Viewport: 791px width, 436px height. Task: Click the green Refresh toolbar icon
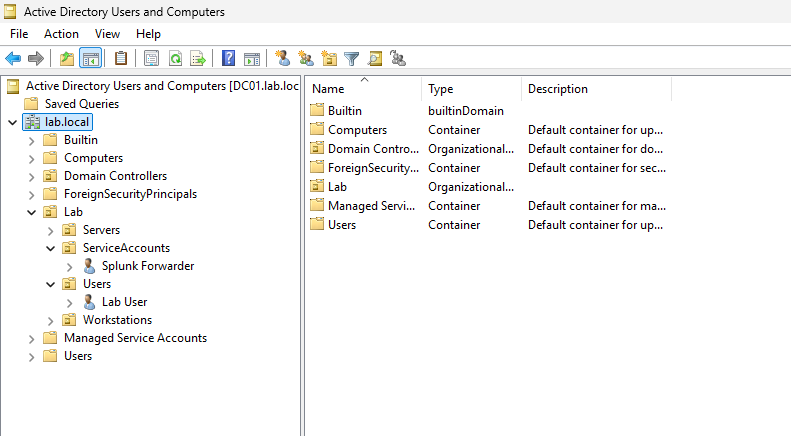click(175, 59)
